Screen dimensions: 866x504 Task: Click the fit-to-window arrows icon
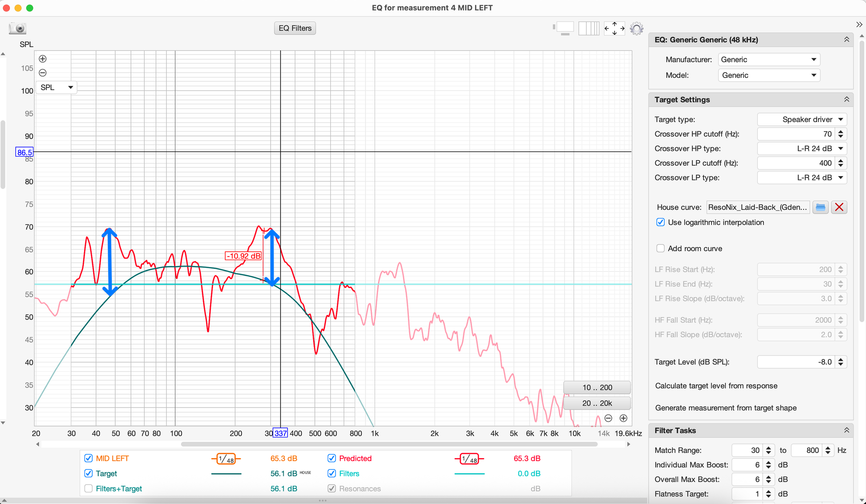[614, 29]
